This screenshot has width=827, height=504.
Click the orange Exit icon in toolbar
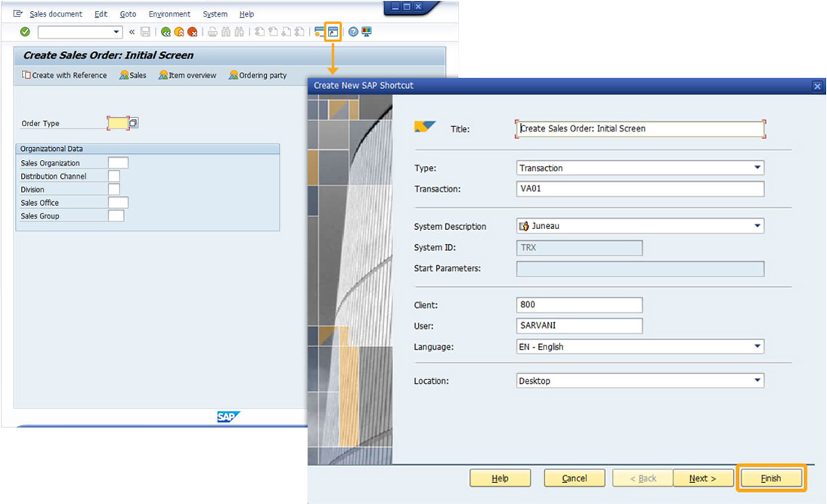click(179, 32)
